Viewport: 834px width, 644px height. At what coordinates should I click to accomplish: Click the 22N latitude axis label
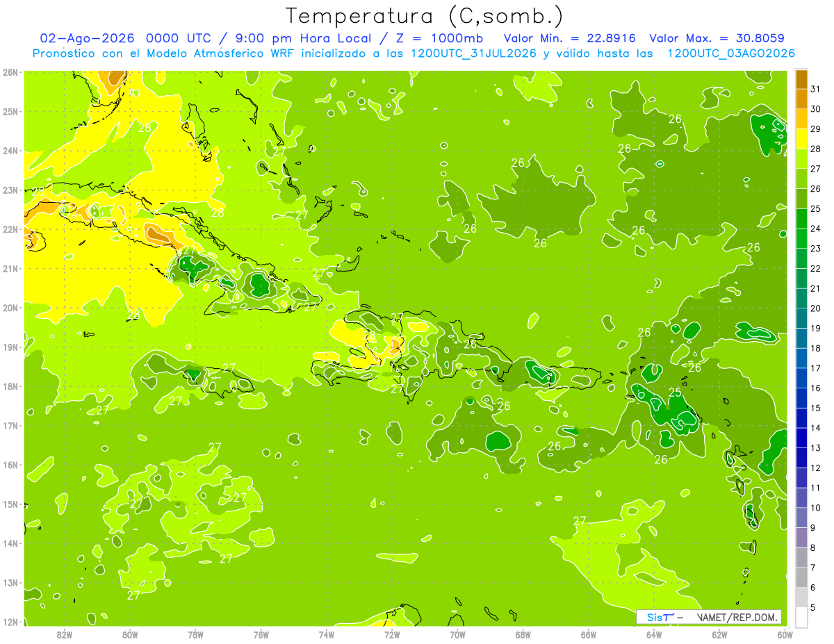[x=10, y=229]
